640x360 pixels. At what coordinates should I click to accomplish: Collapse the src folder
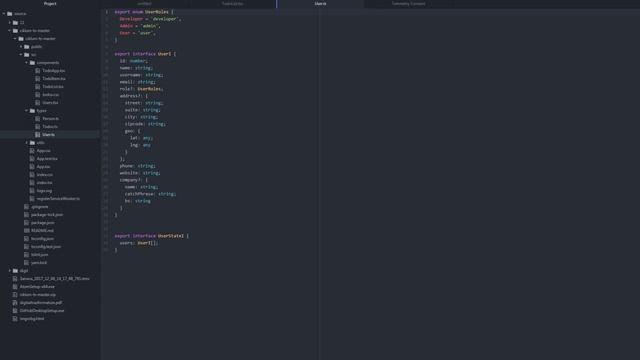pos(21,54)
